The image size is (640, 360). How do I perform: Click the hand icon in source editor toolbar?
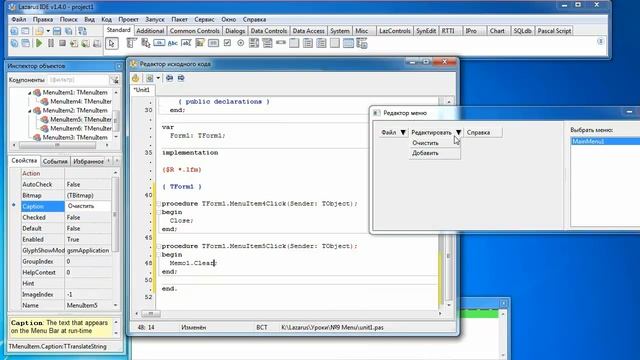[136, 78]
